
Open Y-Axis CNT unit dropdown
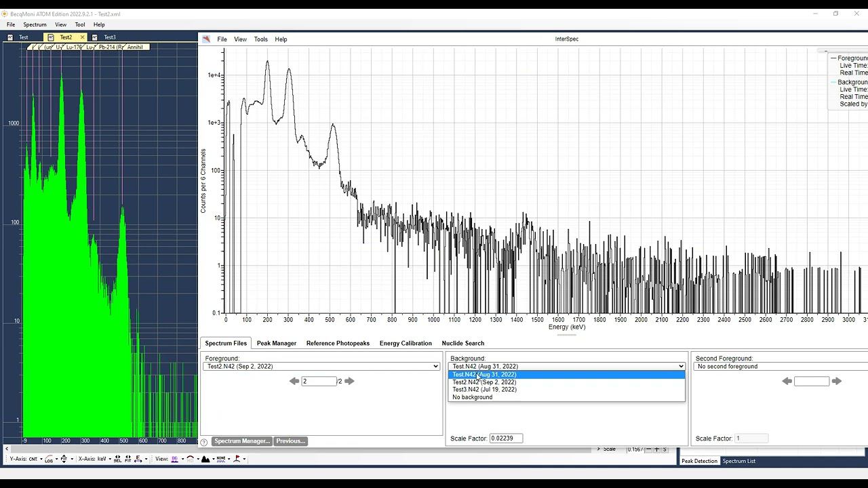click(x=41, y=459)
